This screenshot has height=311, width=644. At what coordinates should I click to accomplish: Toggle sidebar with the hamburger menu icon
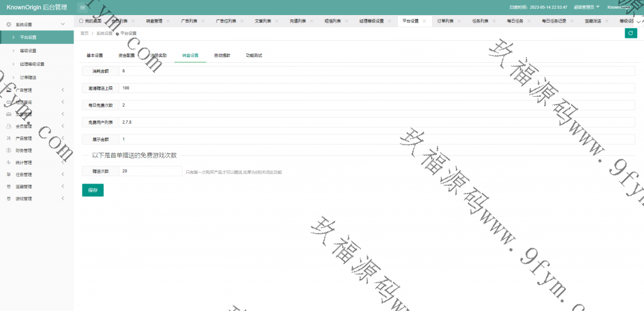pos(82,7)
